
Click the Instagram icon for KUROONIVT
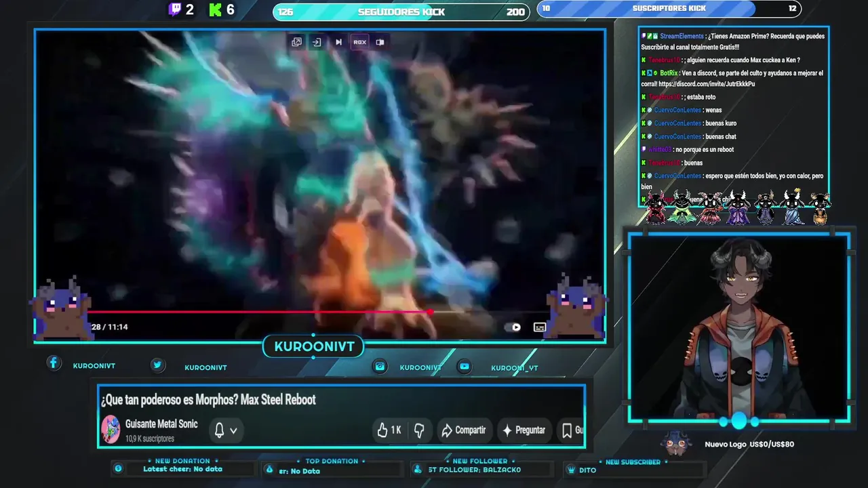coord(380,366)
